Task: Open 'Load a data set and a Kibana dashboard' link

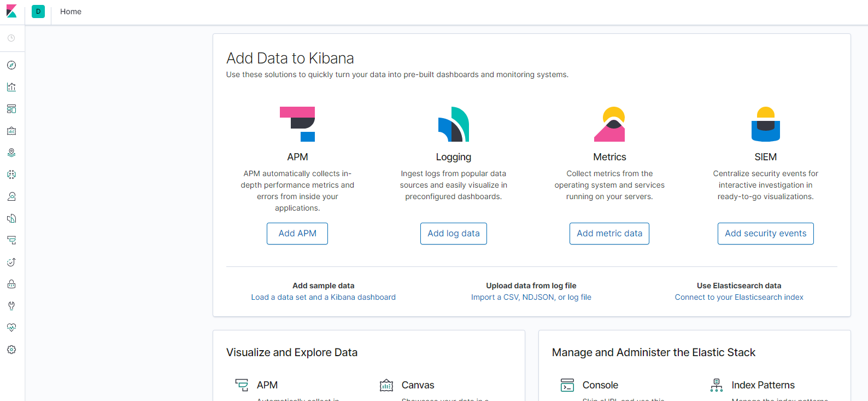Action: 324,297
